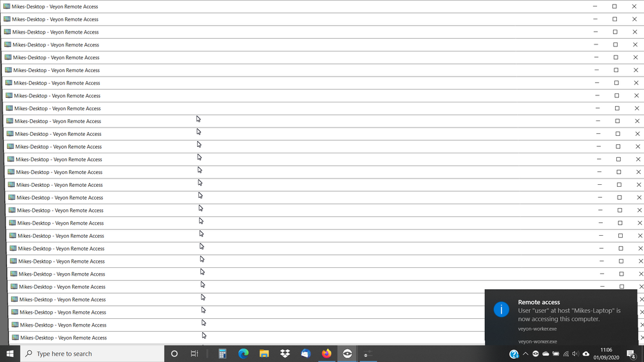Image resolution: width=644 pixels, height=362 pixels.
Task: Click the cloud upload tray icon
Action: (x=585, y=354)
